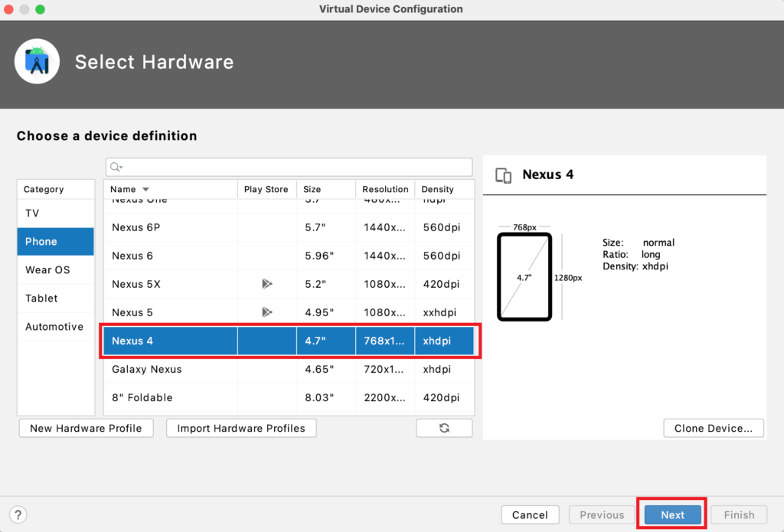Click the Next button

coord(672,514)
